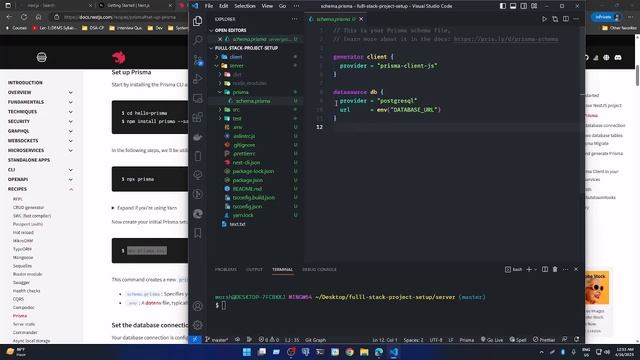Open the Bookmarks activity bar icon
The image size is (640, 360).
pyautogui.click(x=198, y=233)
